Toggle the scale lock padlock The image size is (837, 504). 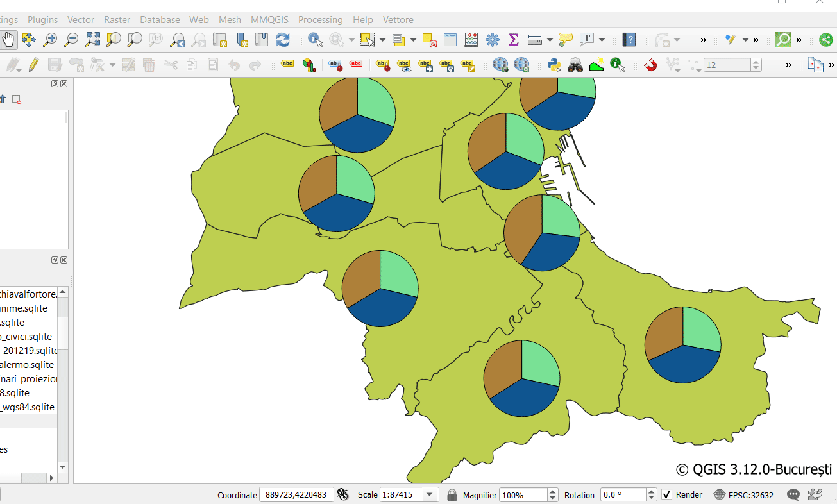coord(452,494)
